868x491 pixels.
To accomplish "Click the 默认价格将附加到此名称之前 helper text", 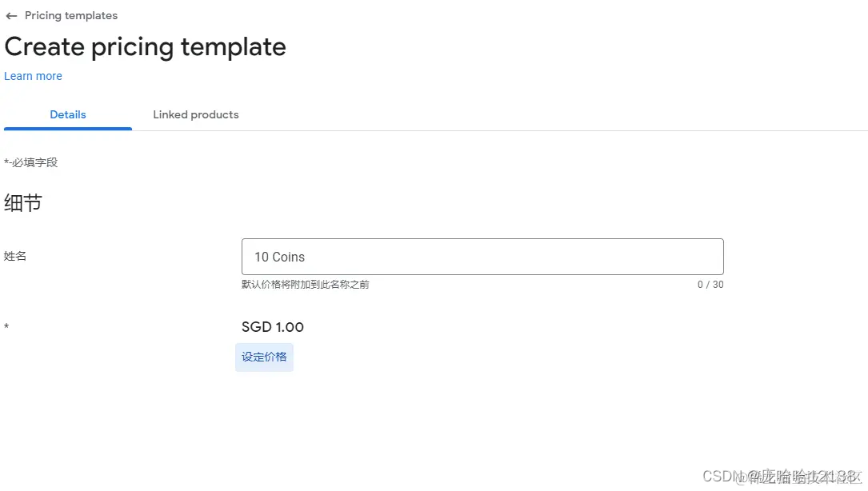I will (x=305, y=285).
